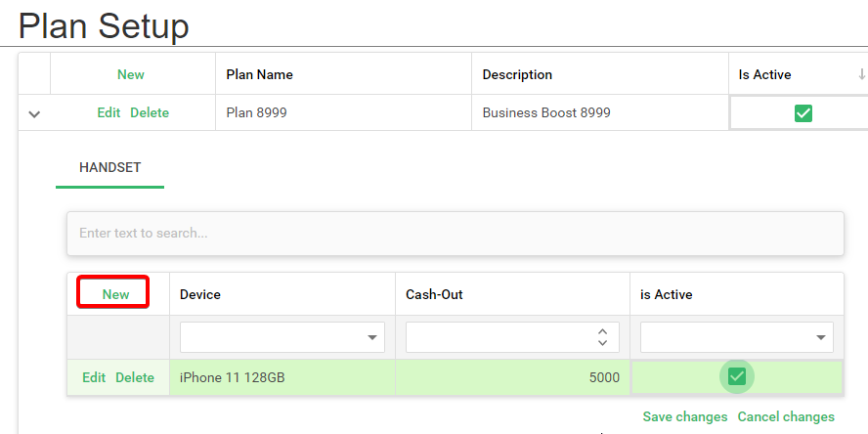Click the sort arrow on Is Active column
The height and width of the screenshot is (434, 868).
click(861, 74)
